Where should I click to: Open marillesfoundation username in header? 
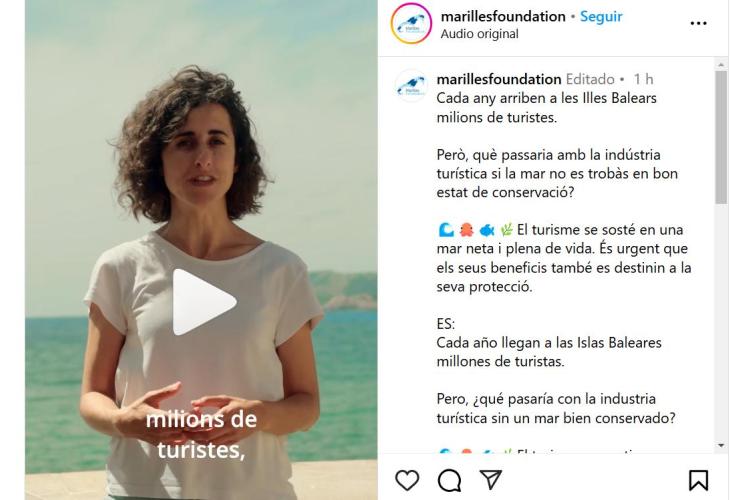click(x=503, y=17)
